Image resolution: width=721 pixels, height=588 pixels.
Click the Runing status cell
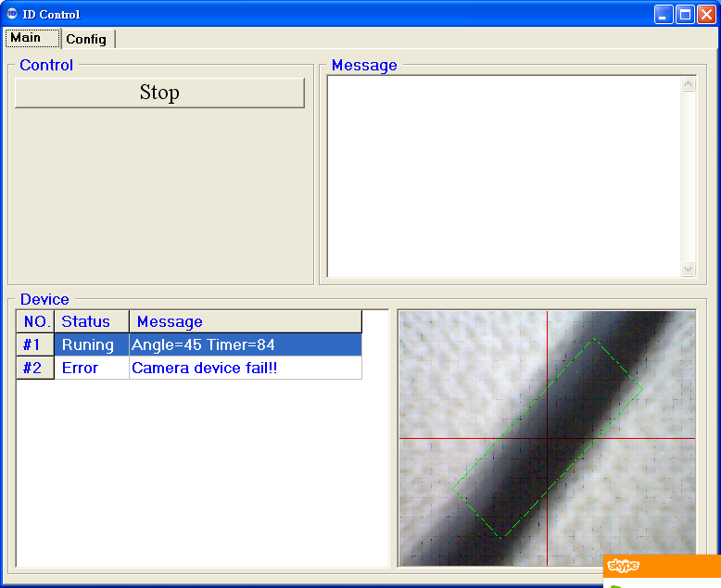pos(92,344)
